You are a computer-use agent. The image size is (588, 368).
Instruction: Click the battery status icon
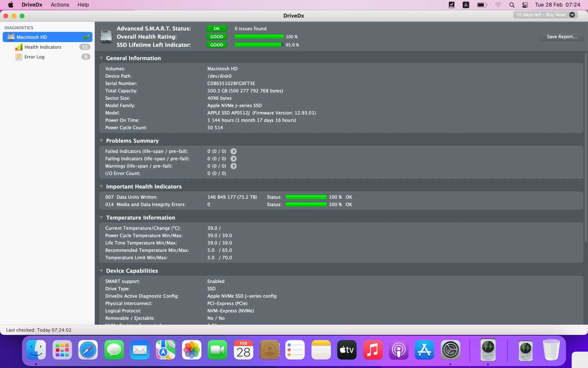coord(482,5)
